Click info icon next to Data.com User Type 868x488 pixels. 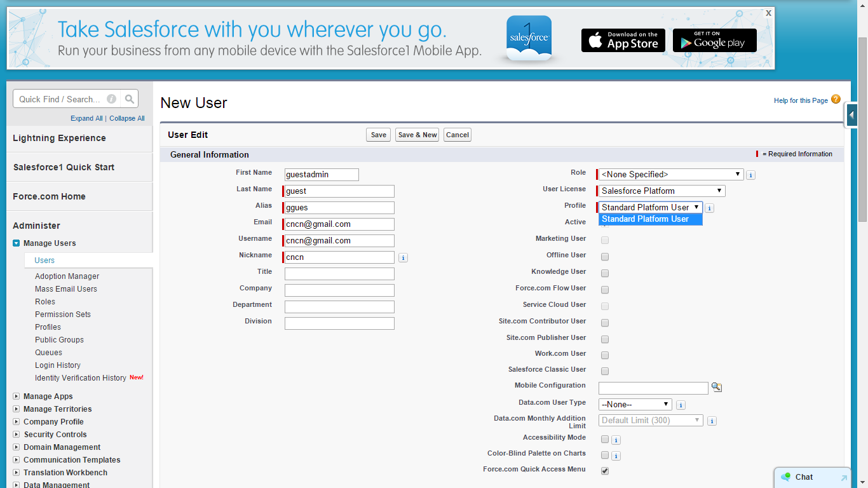[x=681, y=405]
